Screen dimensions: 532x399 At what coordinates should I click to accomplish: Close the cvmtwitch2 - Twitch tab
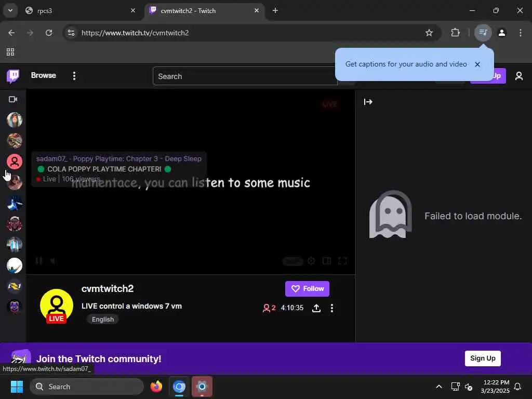point(257,10)
